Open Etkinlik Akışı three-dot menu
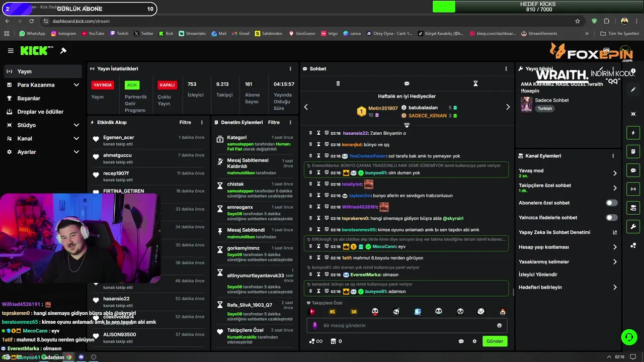The height and width of the screenshot is (362, 644). [202, 122]
